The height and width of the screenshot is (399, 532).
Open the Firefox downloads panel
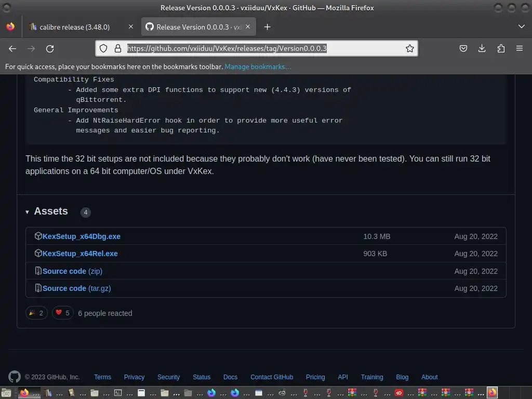(482, 48)
